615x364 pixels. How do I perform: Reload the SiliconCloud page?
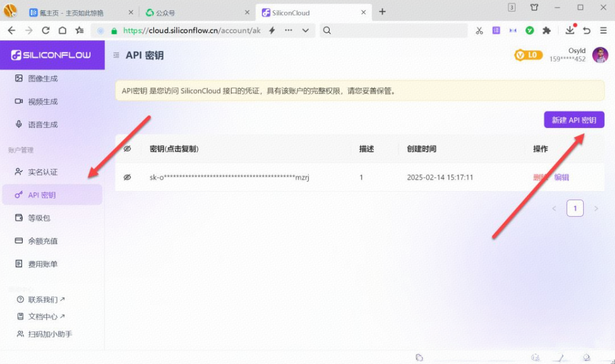(x=46, y=31)
